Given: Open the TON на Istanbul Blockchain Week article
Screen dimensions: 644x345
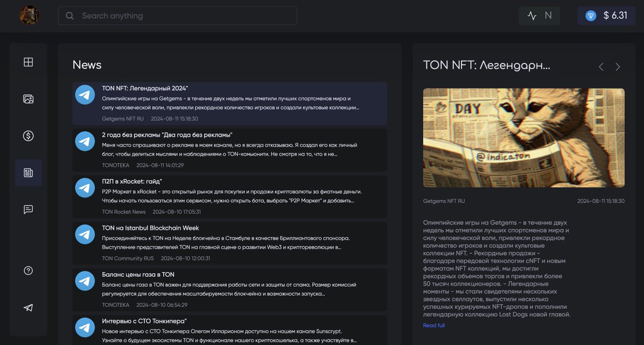Looking at the screenshot, I should [231, 243].
